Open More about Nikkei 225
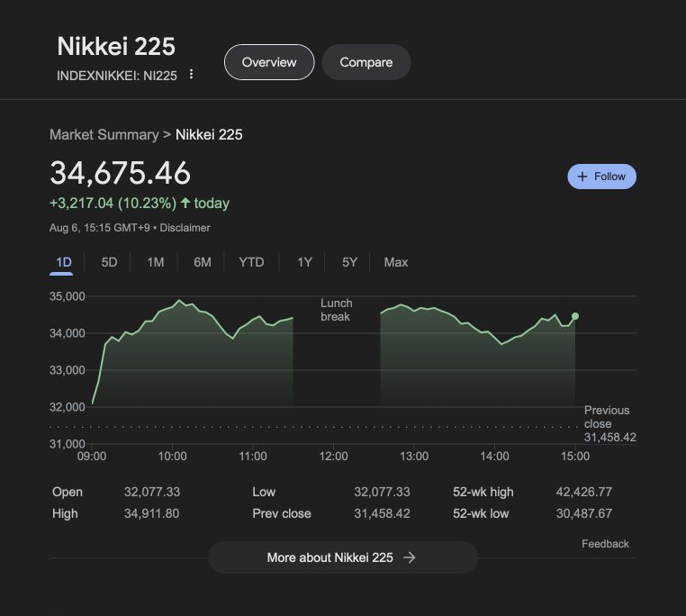Image resolution: width=686 pixels, height=616 pixels. point(343,557)
